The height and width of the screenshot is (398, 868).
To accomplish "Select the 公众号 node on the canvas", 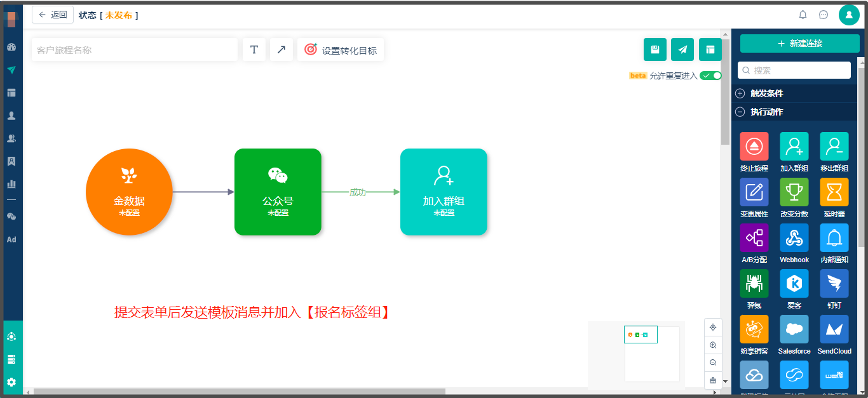I will (x=278, y=192).
